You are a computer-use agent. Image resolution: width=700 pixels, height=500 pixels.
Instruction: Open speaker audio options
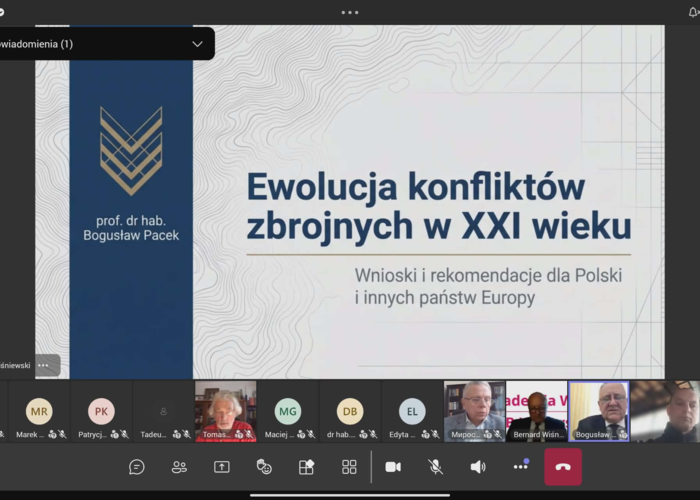click(x=478, y=467)
